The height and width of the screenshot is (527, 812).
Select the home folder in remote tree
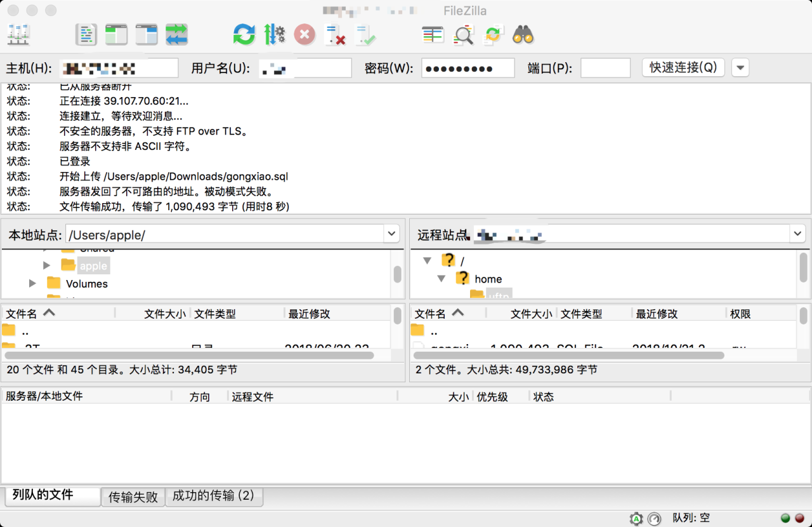pos(488,279)
